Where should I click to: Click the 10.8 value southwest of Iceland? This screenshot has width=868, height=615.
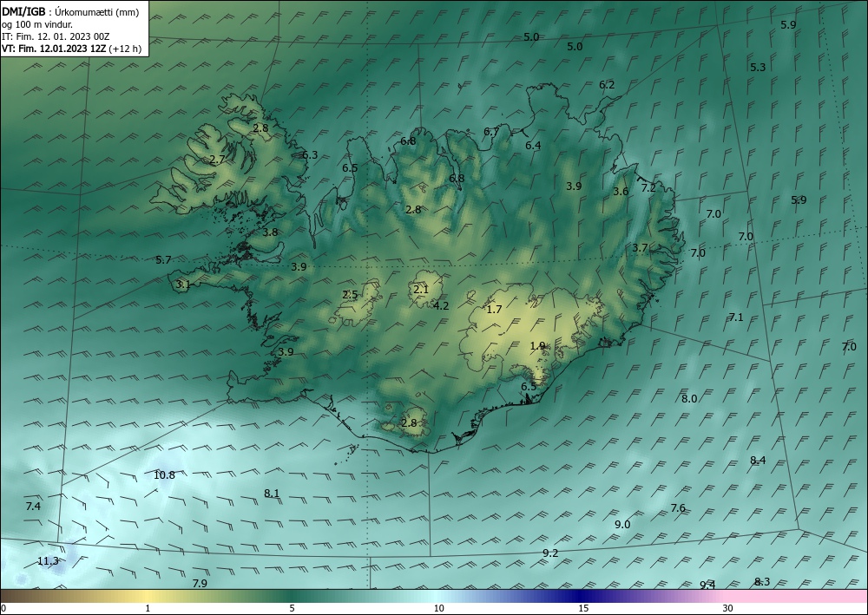[164, 475]
